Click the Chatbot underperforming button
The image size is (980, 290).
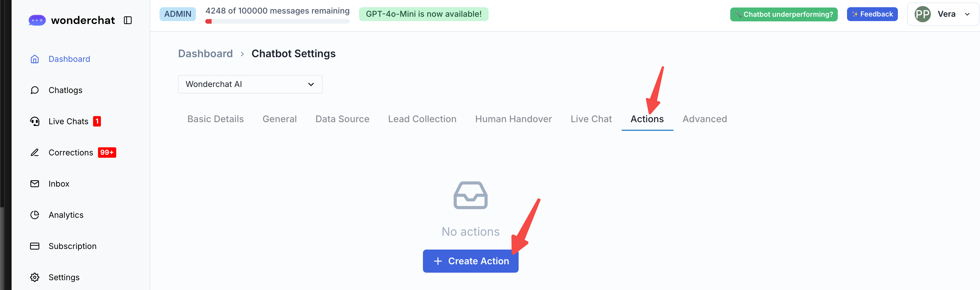[783, 14]
